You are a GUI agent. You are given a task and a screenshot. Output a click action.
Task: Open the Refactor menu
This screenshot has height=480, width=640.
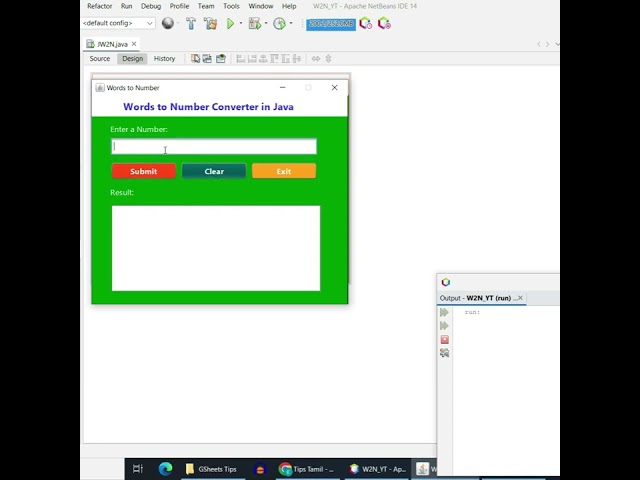(x=100, y=6)
